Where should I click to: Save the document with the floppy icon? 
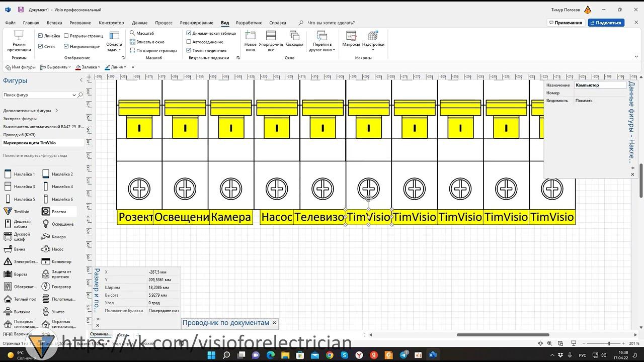click(21, 10)
